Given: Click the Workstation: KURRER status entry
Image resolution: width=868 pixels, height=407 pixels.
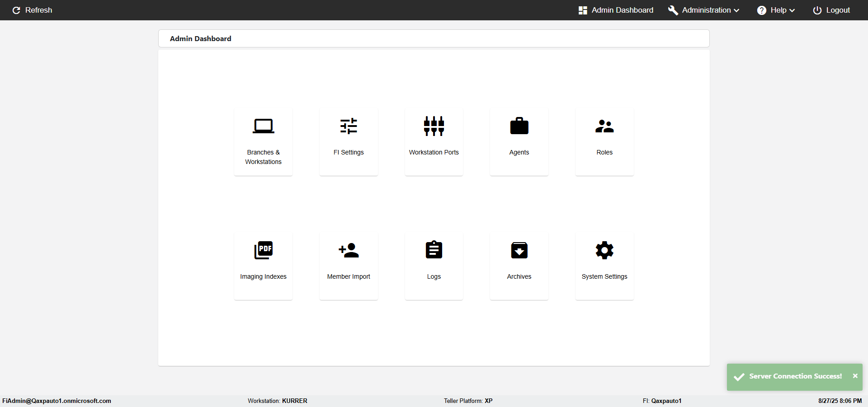Looking at the screenshot, I should [x=278, y=401].
